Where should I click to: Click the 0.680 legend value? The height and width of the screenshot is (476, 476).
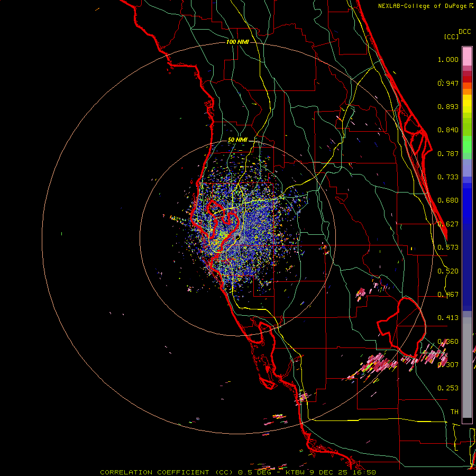448,200
